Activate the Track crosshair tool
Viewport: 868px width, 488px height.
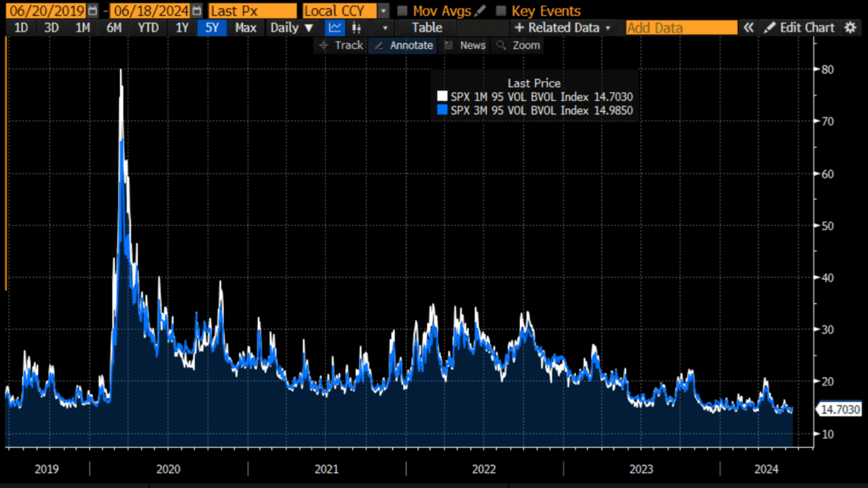tap(341, 45)
